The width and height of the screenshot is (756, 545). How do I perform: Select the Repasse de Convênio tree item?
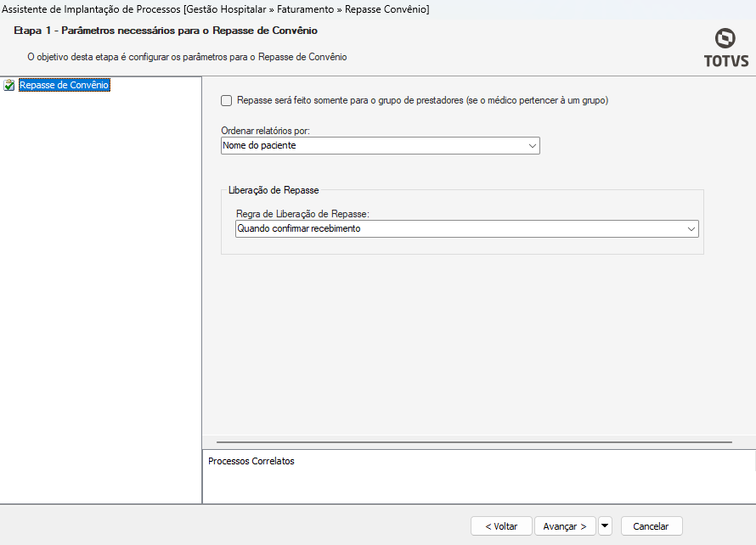click(65, 86)
